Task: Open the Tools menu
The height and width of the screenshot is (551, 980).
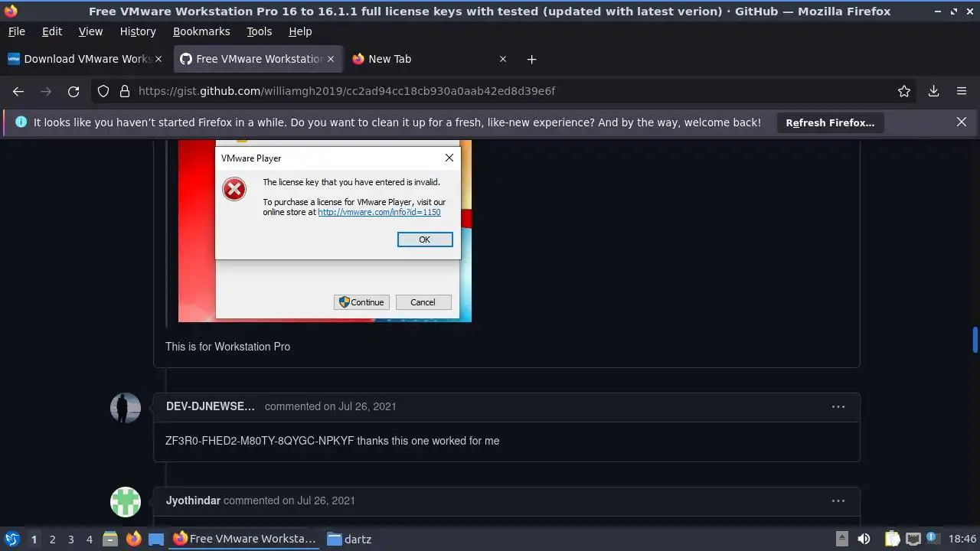Action: 259,31
